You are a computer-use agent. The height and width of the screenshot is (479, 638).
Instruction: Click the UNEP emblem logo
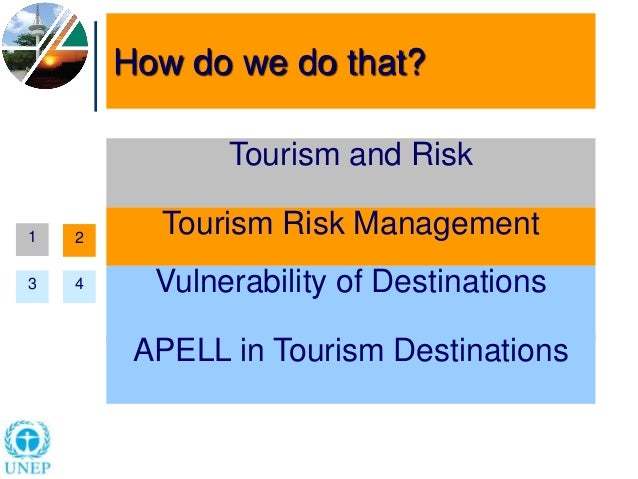point(27,440)
